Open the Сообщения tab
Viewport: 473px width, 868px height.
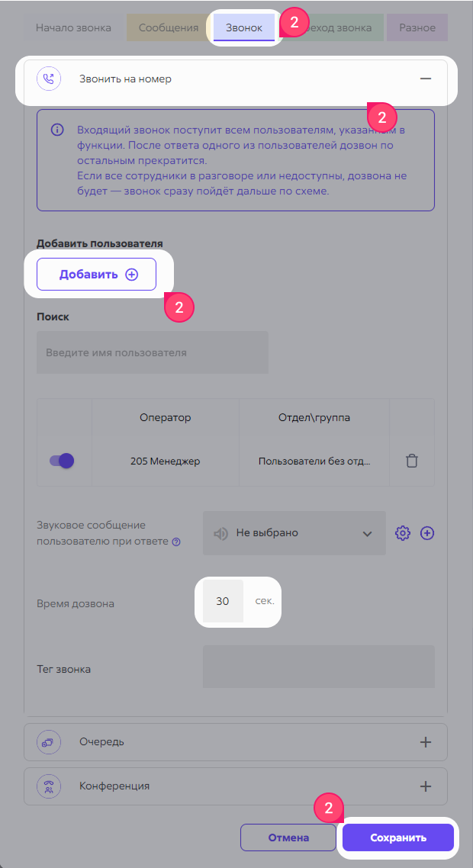(169, 27)
